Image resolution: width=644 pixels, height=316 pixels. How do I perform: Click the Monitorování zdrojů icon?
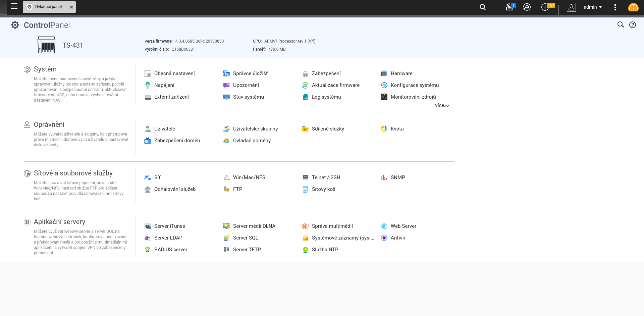384,97
